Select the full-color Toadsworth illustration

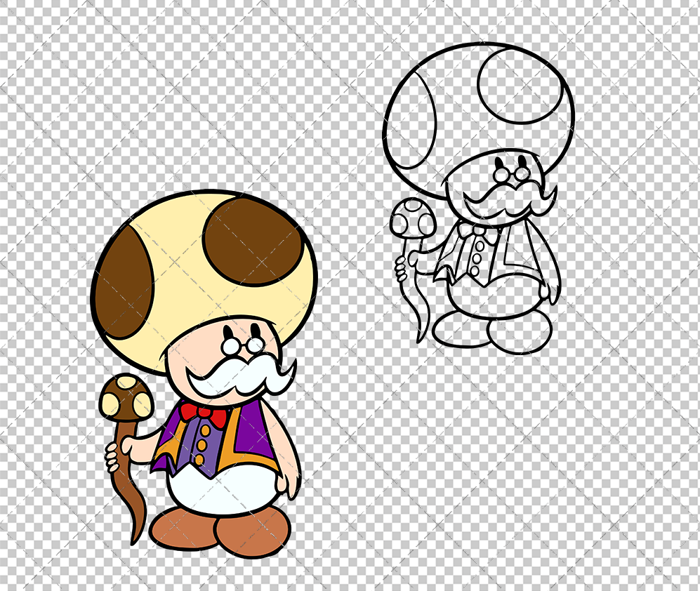[204, 374]
